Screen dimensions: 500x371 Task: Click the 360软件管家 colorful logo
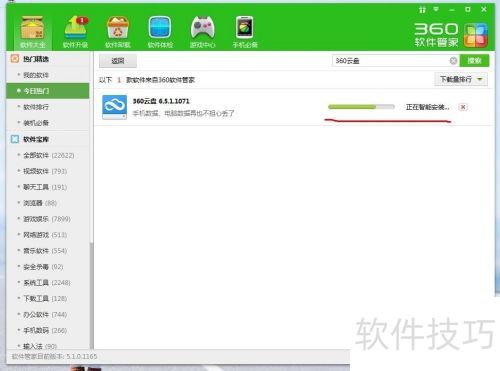[x=476, y=35]
